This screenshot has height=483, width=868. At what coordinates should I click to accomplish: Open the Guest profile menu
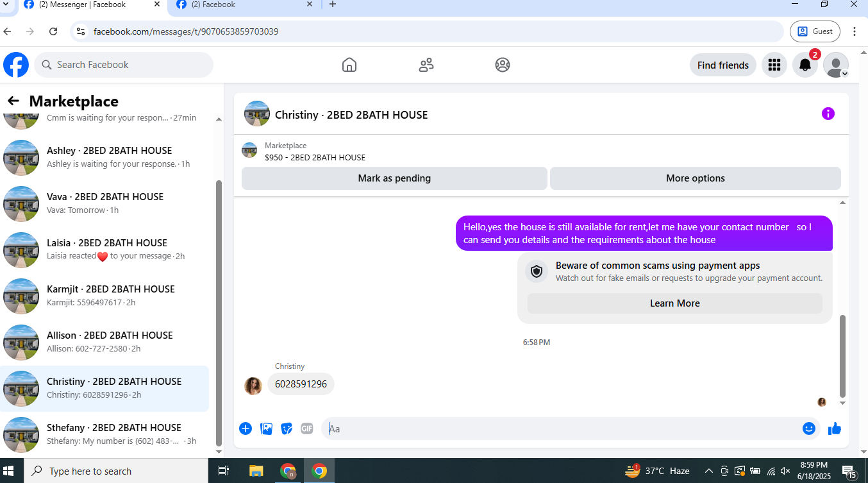815,31
